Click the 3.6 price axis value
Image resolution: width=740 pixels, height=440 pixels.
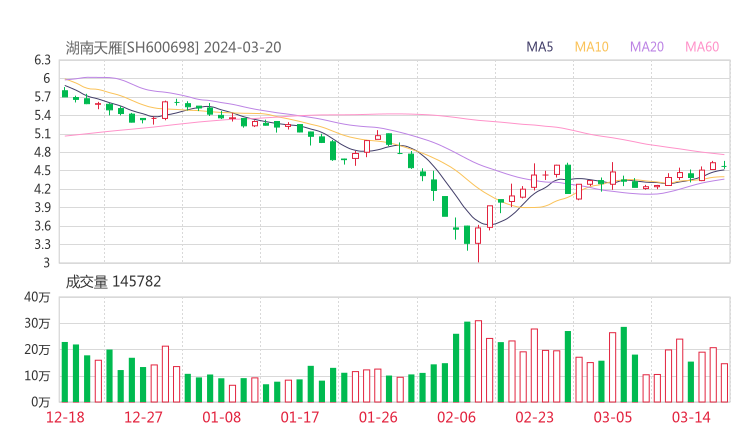coord(42,226)
